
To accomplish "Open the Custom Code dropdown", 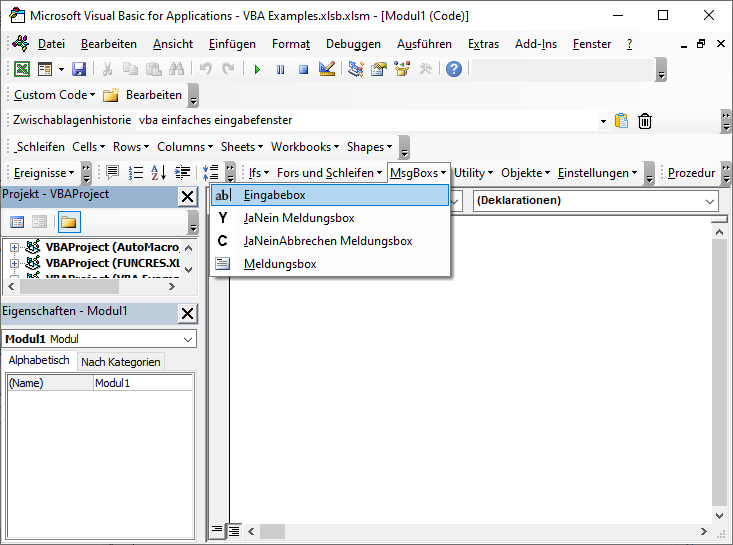I will [x=54, y=95].
